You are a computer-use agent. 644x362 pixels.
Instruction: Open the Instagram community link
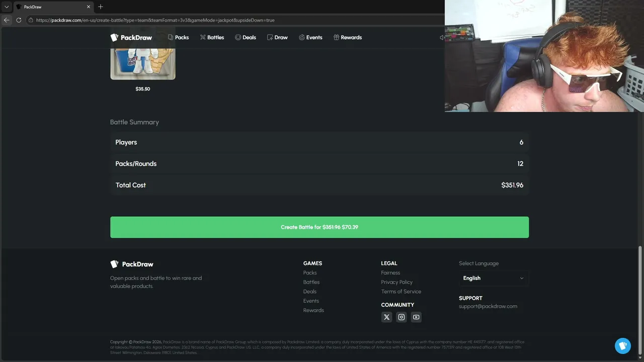(401, 317)
